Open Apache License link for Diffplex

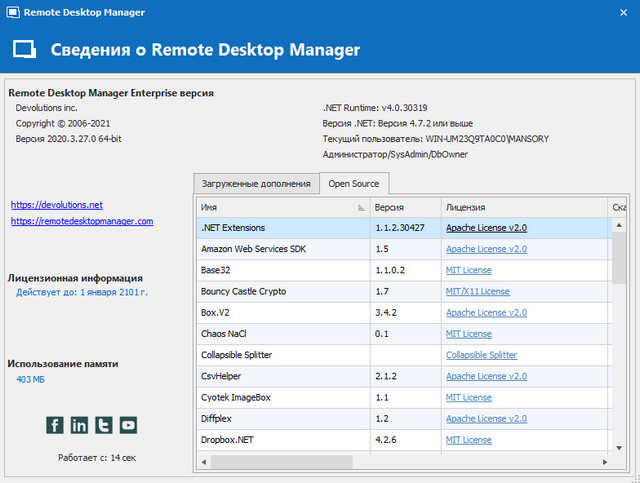(x=486, y=419)
